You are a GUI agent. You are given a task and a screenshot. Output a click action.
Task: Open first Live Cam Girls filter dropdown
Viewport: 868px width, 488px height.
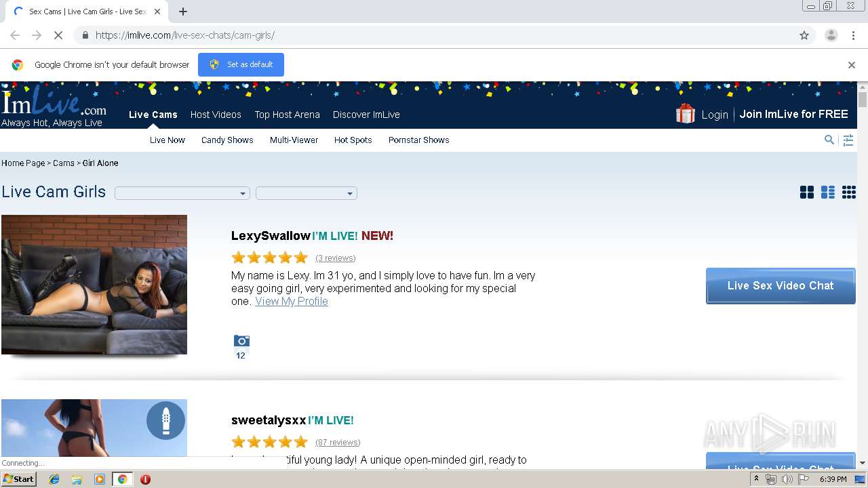point(182,193)
